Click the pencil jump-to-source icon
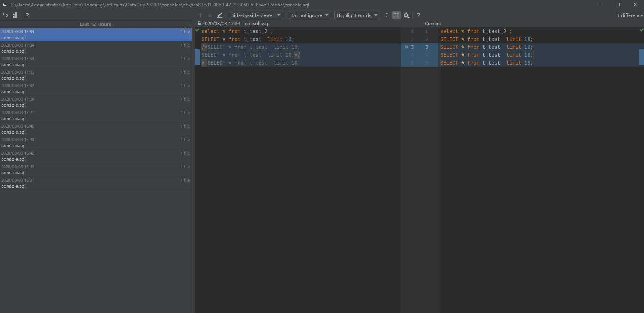 tap(220, 15)
